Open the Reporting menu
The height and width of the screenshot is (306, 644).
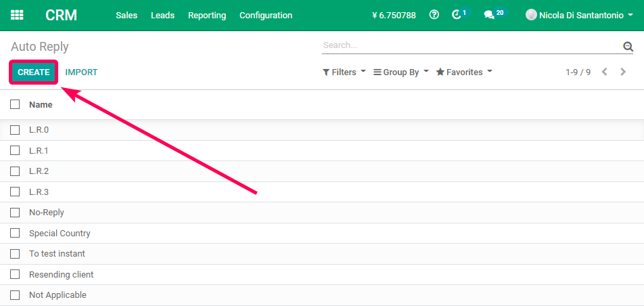pos(207,15)
